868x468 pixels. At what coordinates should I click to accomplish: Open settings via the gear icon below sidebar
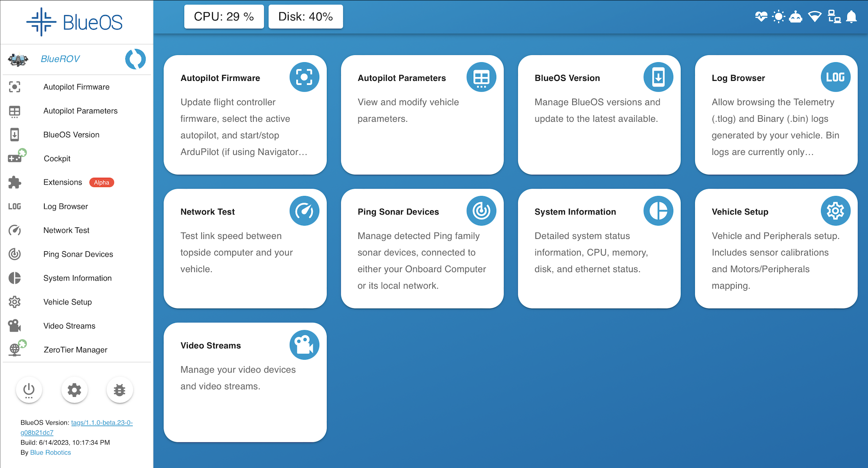[x=74, y=390]
